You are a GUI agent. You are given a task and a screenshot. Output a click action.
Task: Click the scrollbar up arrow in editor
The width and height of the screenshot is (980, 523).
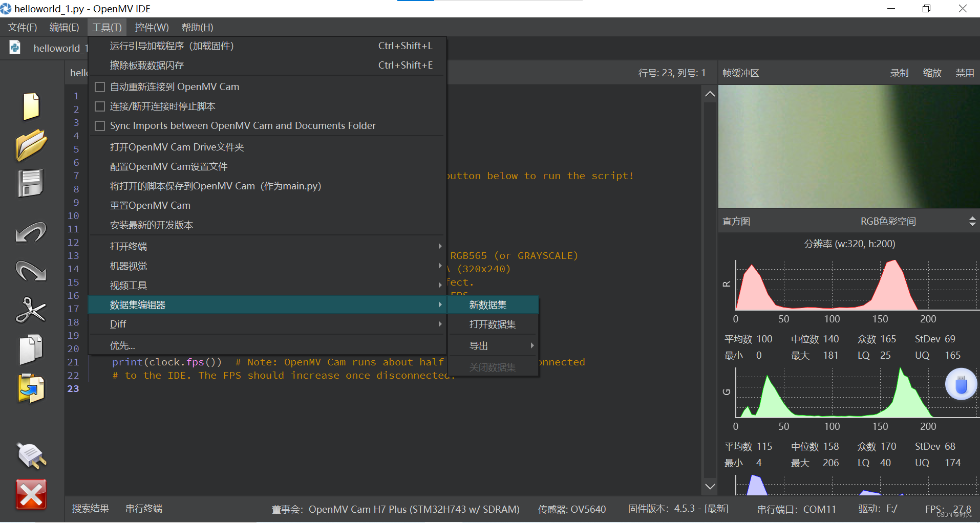(710, 94)
